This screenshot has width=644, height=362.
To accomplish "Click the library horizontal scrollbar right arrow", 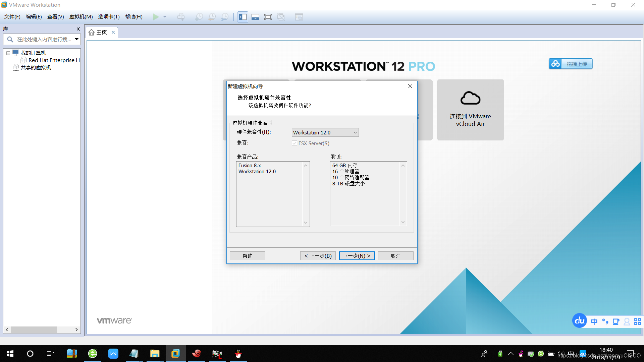I will (76, 330).
